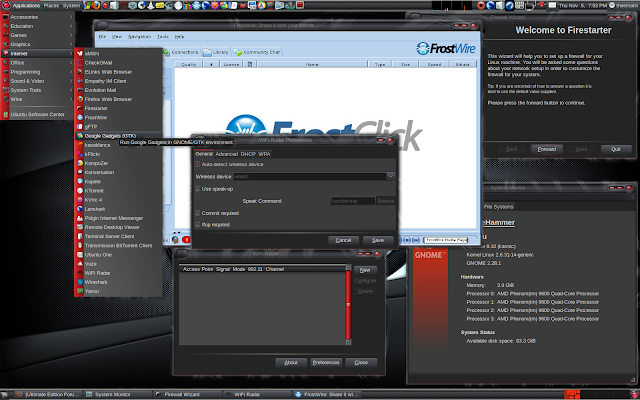Viewport: 640px width, 400px height.
Task: Toggle Auto-detect wireless device checkbox
Action: point(198,164)
